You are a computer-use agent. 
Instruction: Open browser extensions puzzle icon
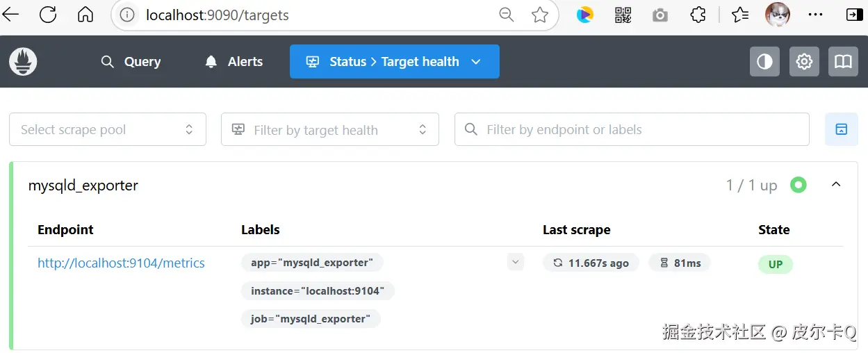(698, 15)
